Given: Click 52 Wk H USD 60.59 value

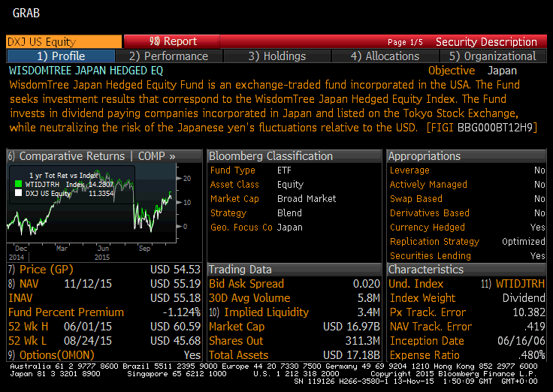Looking at the screenshot, I should click(x=175, y=327).
